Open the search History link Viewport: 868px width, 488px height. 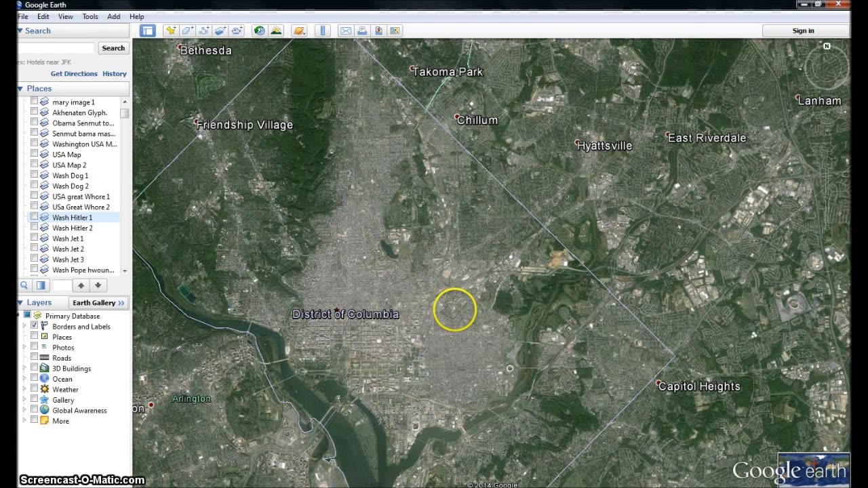pos(115,73)
